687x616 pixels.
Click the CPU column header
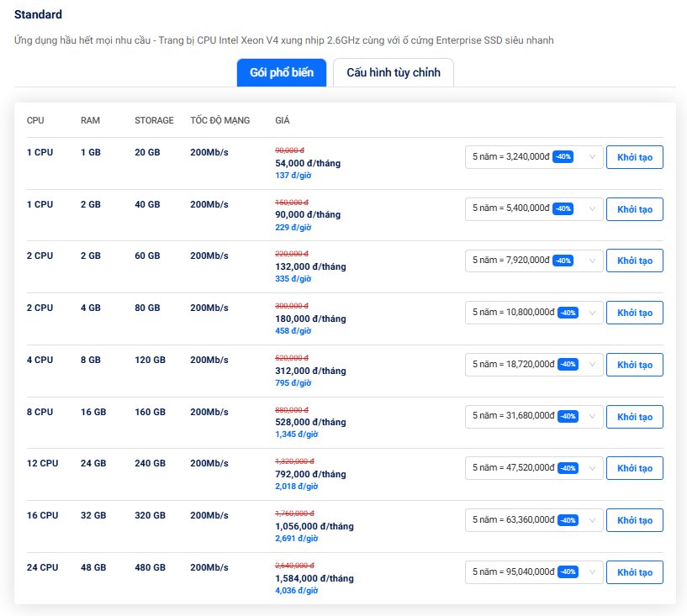(35, 120)
